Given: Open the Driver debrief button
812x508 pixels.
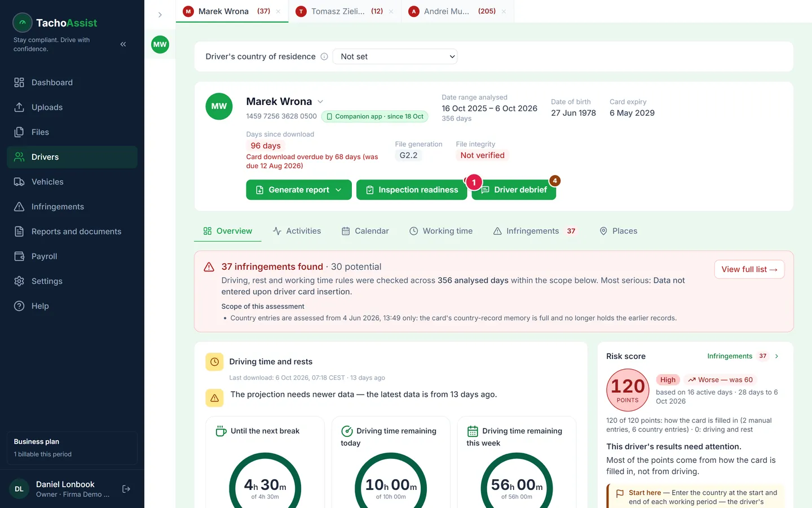Looking at the screenshot, I should [x=514, y=190].
